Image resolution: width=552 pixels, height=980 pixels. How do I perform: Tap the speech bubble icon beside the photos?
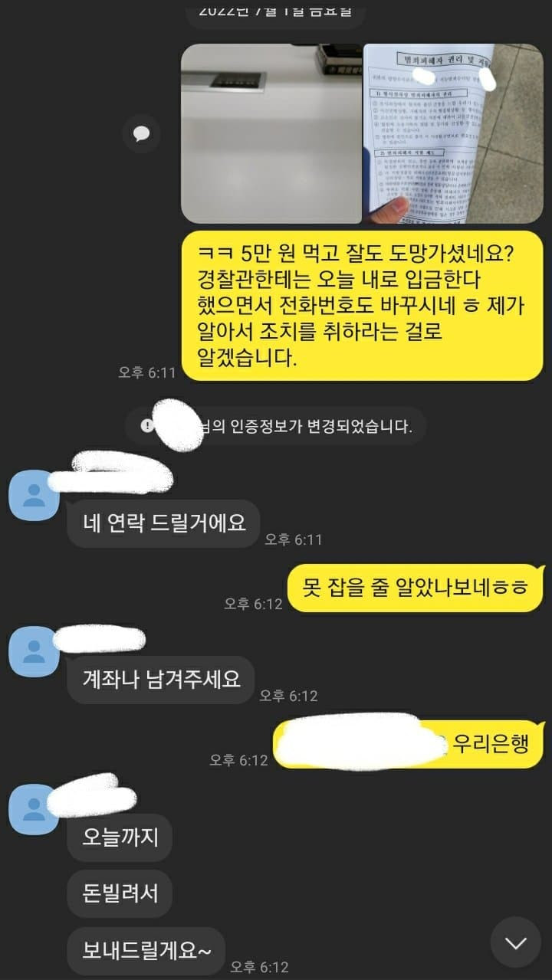(x=141, y=133)
